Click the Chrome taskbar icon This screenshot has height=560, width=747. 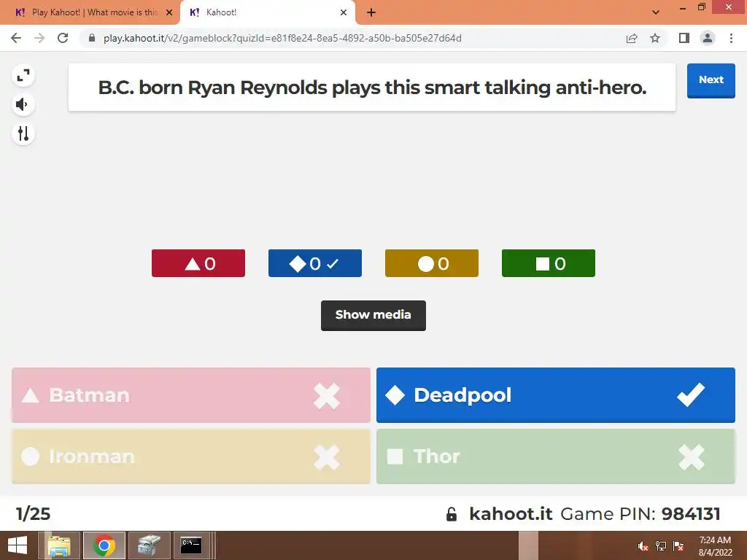pyautogui.click(x=104, y=545)
